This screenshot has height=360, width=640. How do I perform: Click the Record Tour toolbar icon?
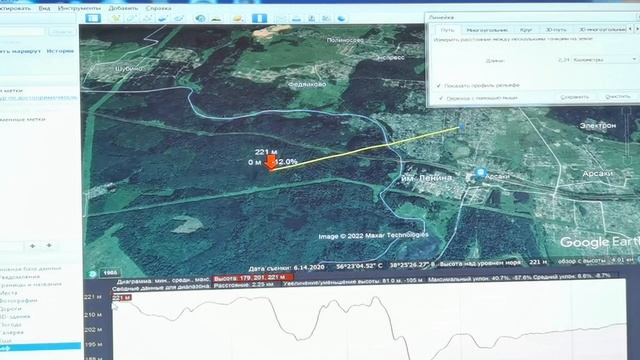[x=179, y=18]
